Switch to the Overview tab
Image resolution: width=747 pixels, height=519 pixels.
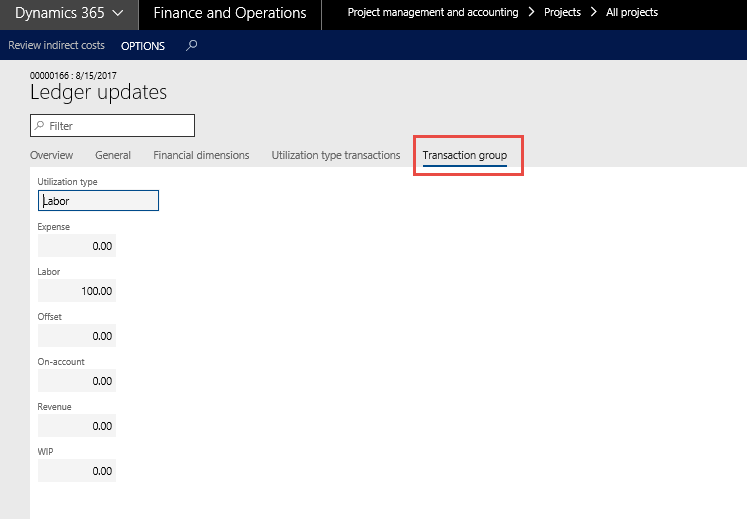52,155
